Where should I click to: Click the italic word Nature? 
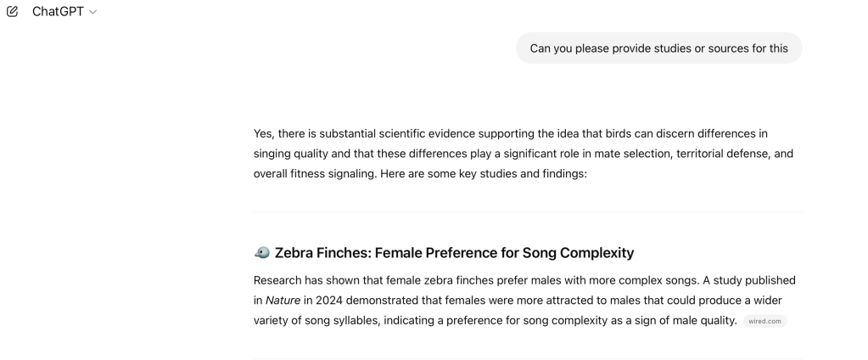click(x=283, y=301)
